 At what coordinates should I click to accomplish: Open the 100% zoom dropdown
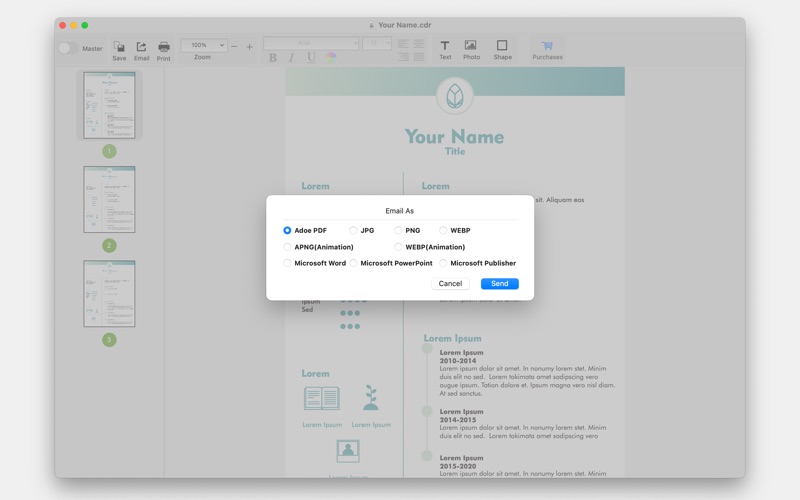pyautogui.click(x=204, y=45)
